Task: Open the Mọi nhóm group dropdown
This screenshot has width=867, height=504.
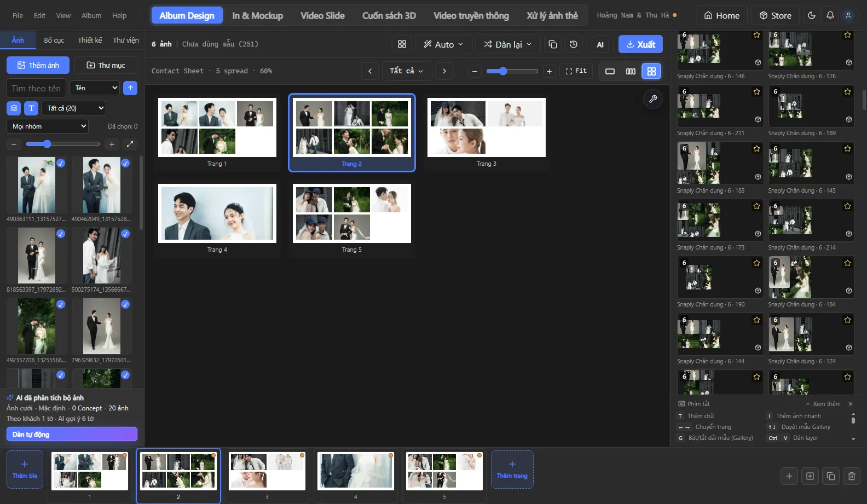Action: click(48, 126)
